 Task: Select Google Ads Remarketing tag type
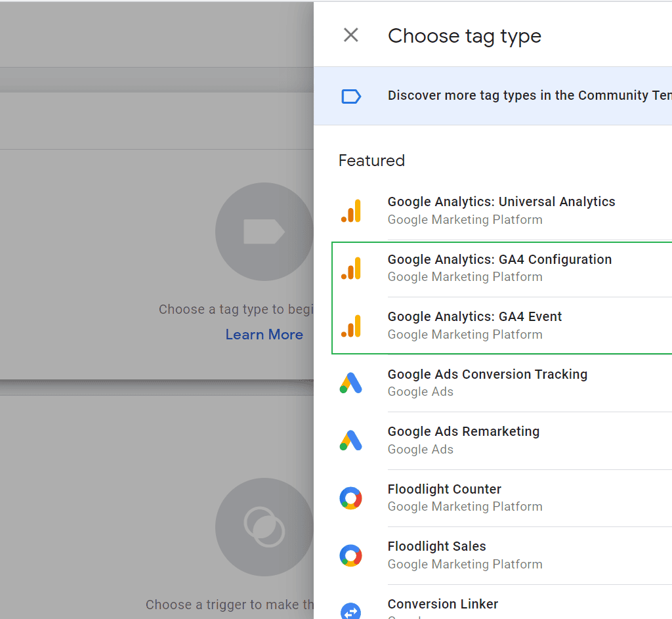click(x=463, y=432)
